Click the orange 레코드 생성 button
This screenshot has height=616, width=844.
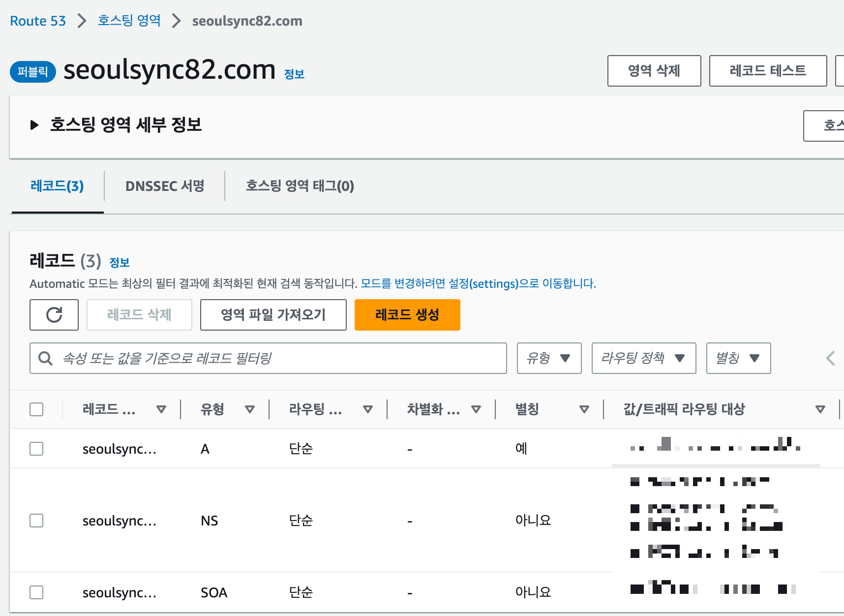tap(407, 315)
